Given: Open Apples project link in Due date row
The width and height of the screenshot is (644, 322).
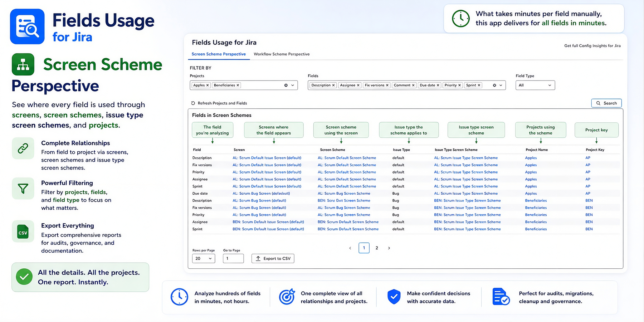Looking at the screenshot, I should click(x=531, y=193).
